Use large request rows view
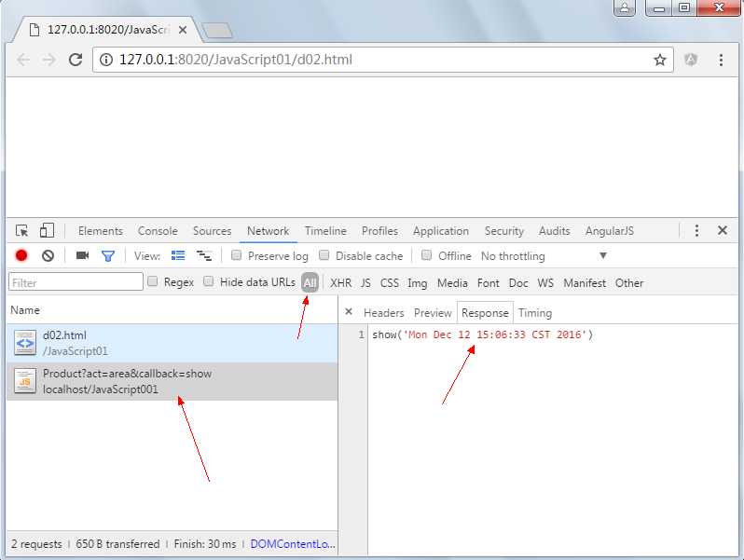The image size is (744, 560). pos(178,255)
